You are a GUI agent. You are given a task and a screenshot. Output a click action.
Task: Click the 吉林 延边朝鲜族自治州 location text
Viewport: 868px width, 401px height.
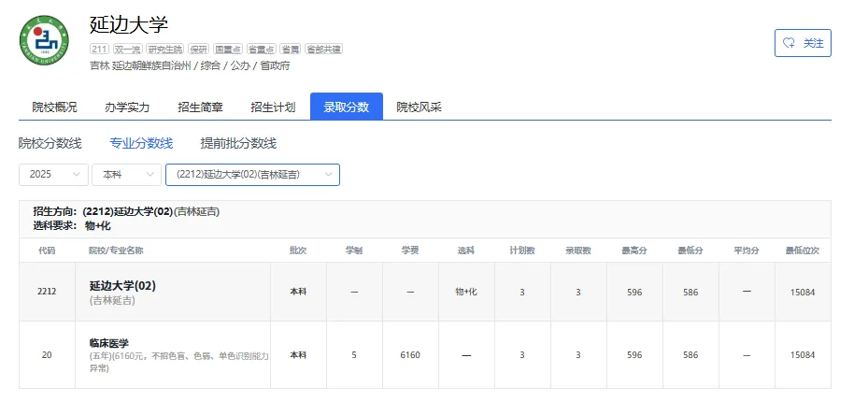point(139,66)
